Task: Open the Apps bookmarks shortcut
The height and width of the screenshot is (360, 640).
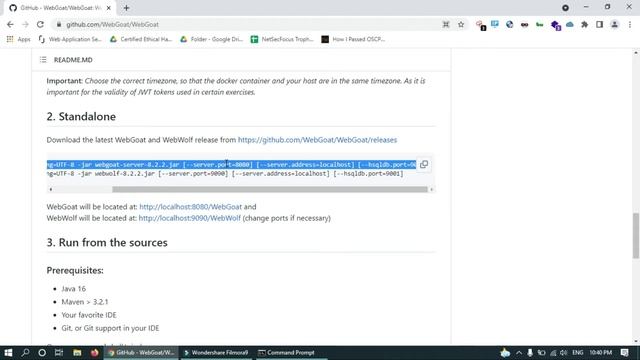Action: [18, 39]
